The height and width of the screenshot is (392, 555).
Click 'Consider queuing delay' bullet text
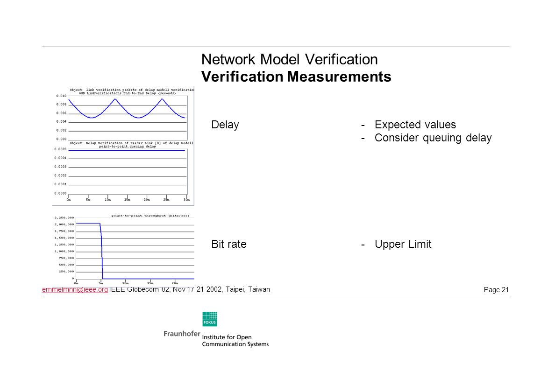[433, 138]
